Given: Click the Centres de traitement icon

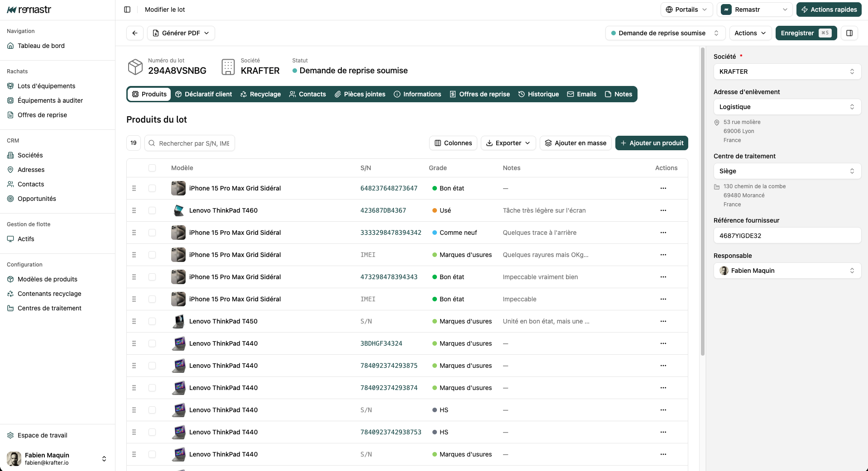Looking at the screenshot, I should pyautogui.click(x=10, y=308).
